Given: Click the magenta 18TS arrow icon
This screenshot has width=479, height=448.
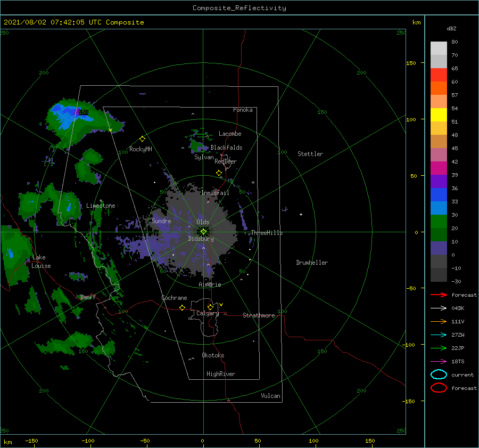Looking at the screenshot, I should 439,362.
